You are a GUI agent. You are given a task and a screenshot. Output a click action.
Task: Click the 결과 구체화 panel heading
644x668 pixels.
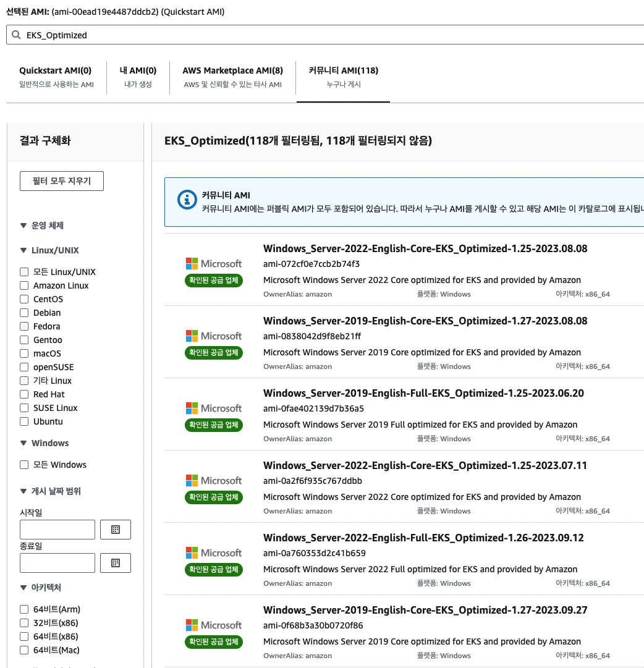point(45,141)
